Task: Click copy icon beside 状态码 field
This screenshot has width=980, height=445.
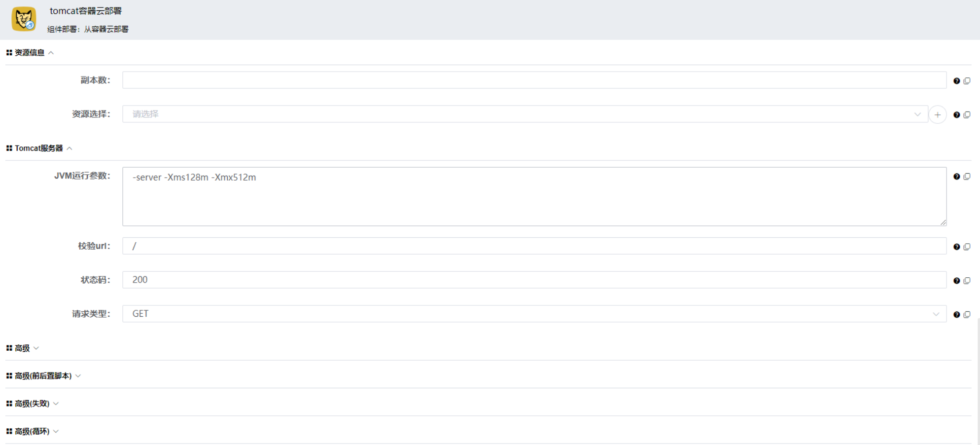Action: (x=967, y=281)
